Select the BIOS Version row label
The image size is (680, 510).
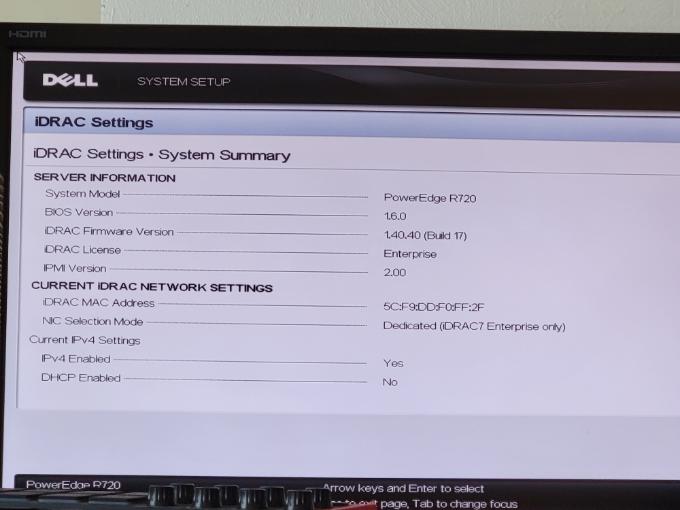point(79,212)
